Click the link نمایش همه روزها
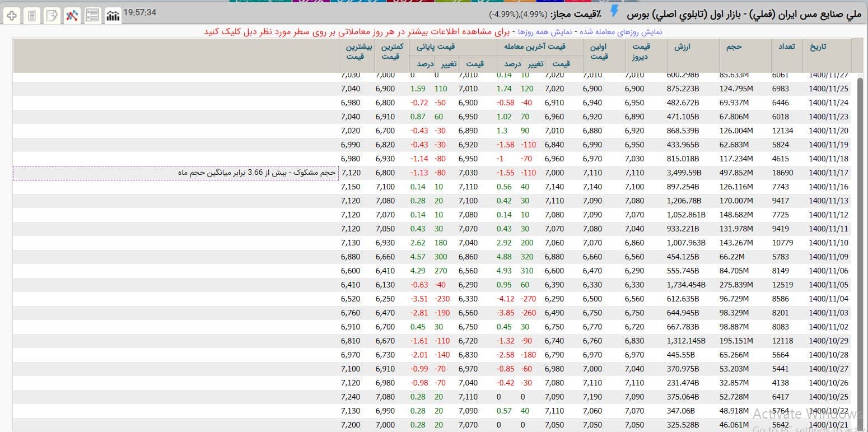This screenshot has width=868, height=432. coord(545,31)
